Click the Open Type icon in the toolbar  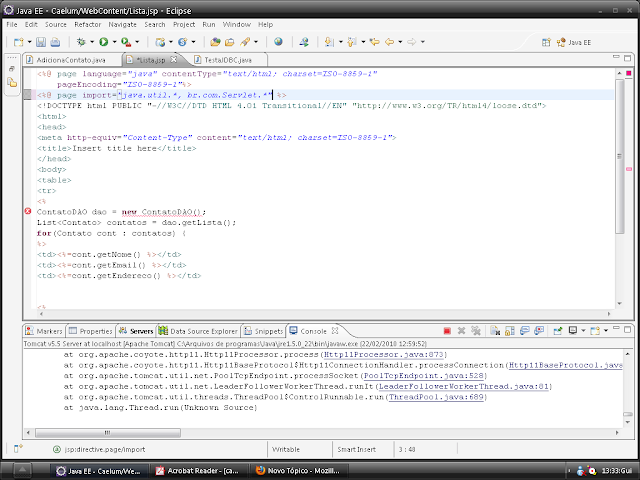pos(215,42)
